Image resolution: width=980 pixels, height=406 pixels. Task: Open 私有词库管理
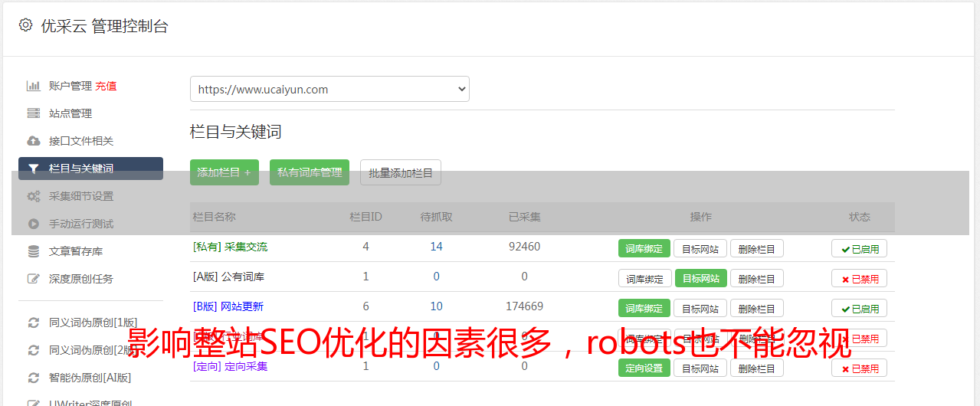point(310,172)
